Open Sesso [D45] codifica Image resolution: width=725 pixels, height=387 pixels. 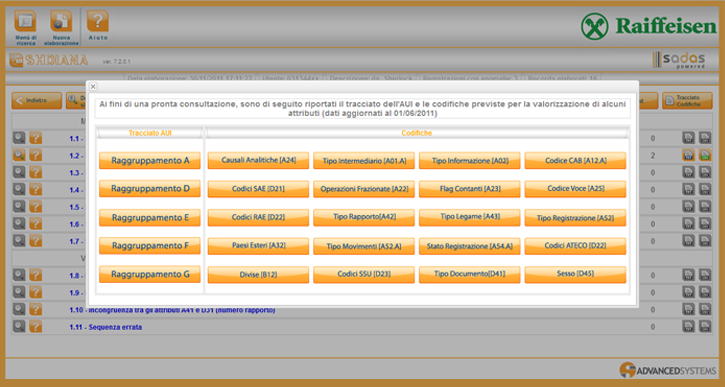[575, 274]
